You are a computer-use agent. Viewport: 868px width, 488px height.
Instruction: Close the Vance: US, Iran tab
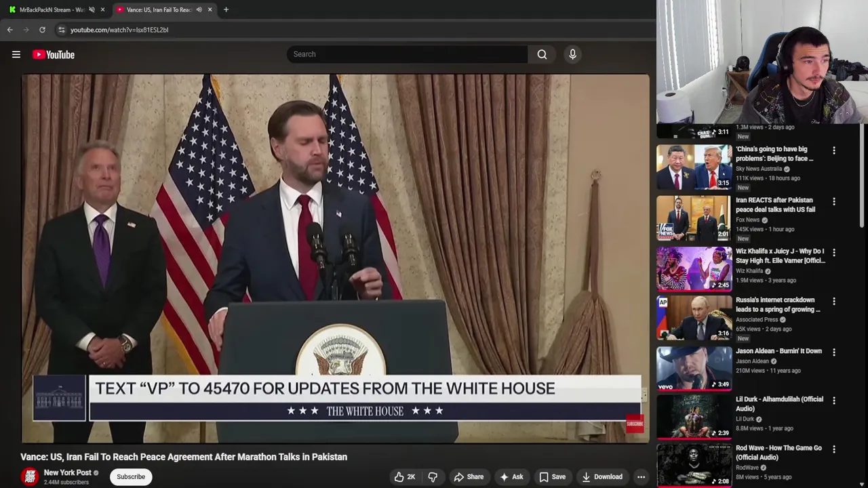[x=210, y=9]
